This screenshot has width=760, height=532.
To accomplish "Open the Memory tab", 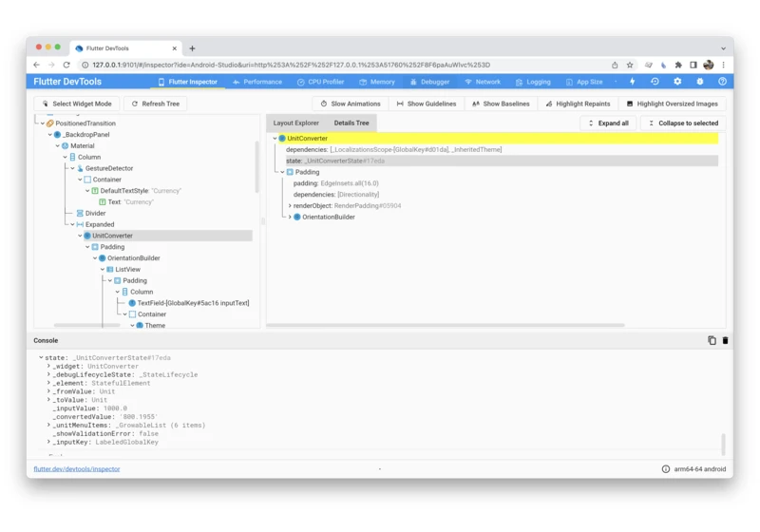I will [377, 82].
